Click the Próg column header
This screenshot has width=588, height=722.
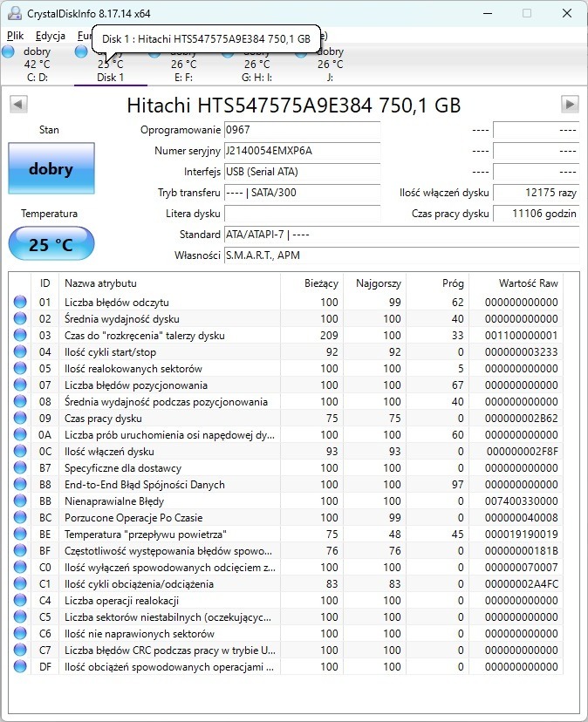pos(437,283)
